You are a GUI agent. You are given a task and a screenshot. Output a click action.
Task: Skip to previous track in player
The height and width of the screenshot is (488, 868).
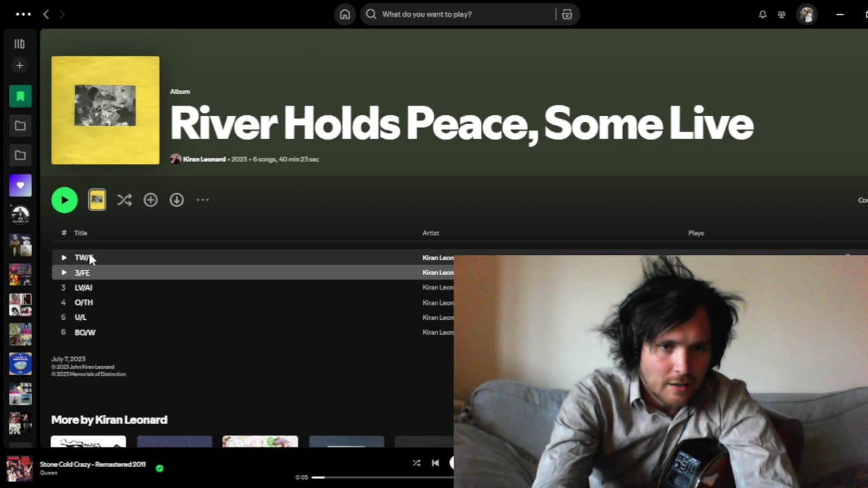(435, 463)
